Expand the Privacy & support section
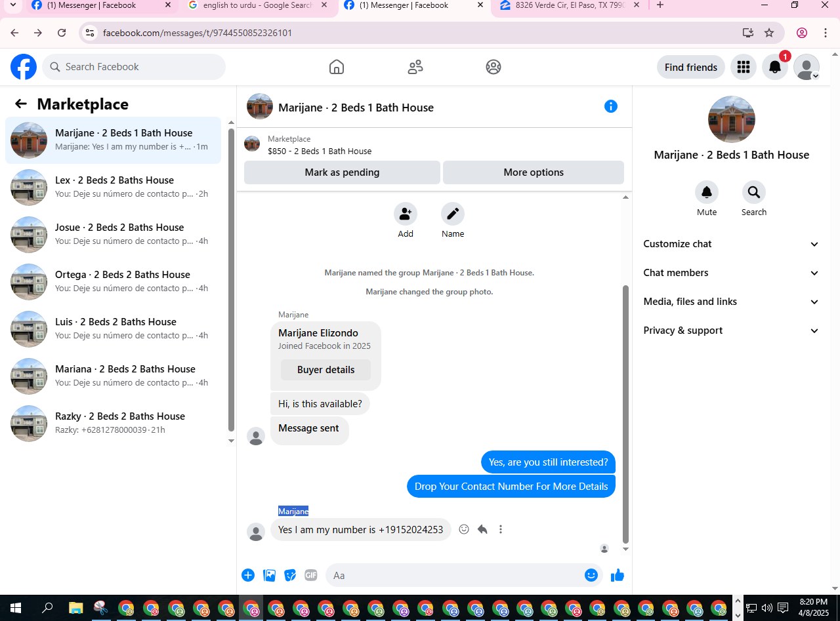The image size is (840, 621). 731,331
